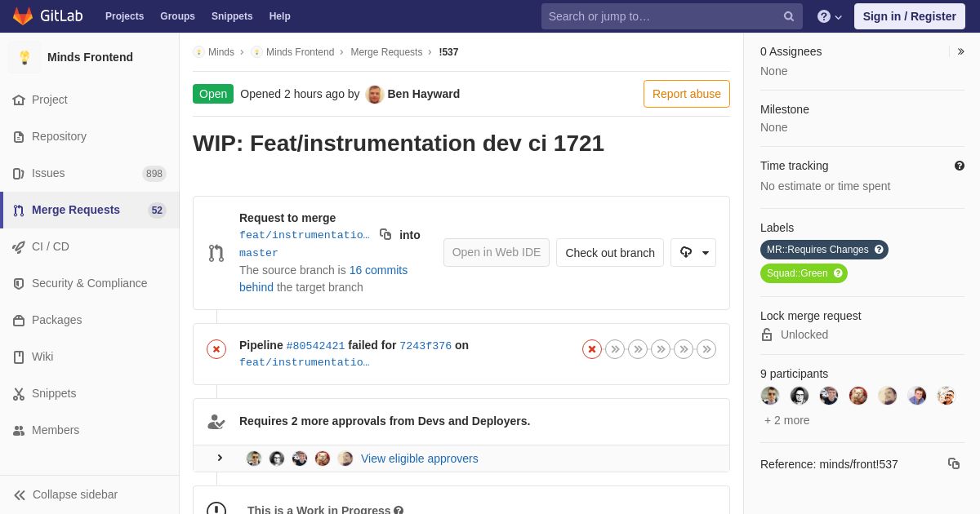The height and width of the screenshot is (514, 980).
Task: Open Security & Compliance section
Action: pos(90,283)
